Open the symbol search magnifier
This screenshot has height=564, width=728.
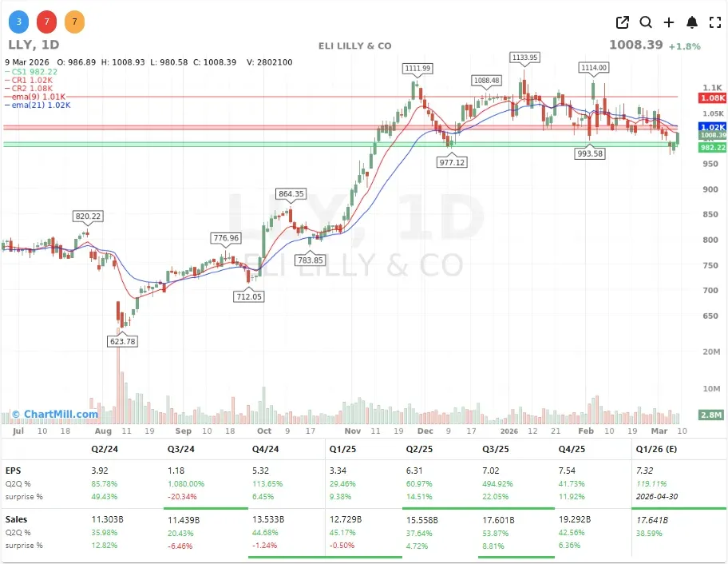pyautogui.click(x=646, y=22)
